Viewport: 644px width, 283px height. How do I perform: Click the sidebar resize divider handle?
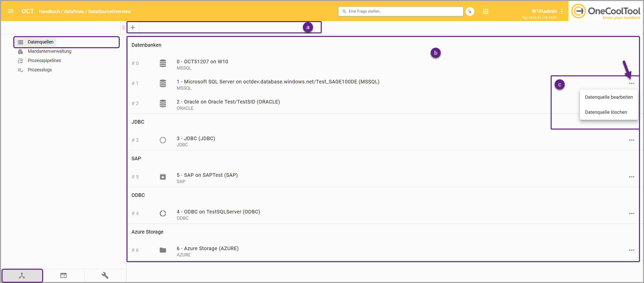pyautogui.click(x=123, y=28)
